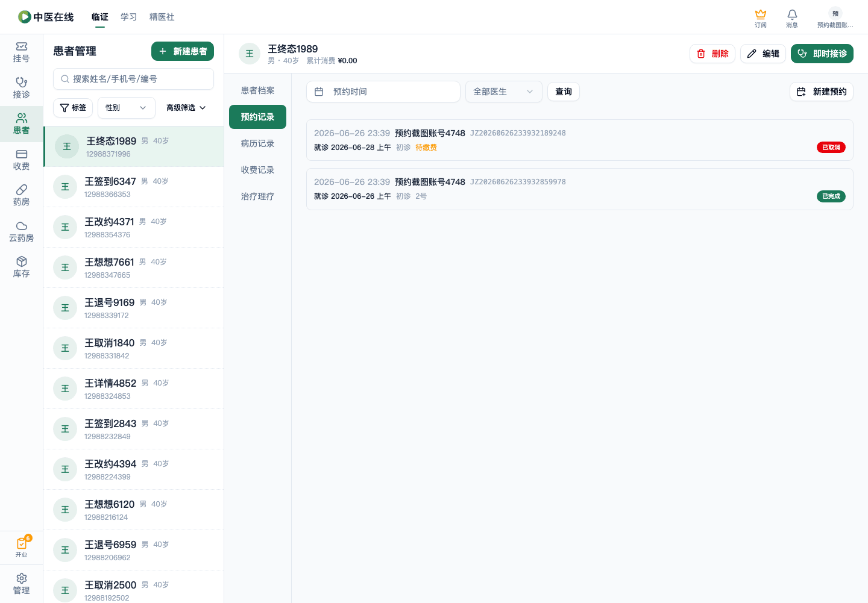868x603 pixels.
Task: Click the red 已取消 status badge
Action: coord(831,148)
